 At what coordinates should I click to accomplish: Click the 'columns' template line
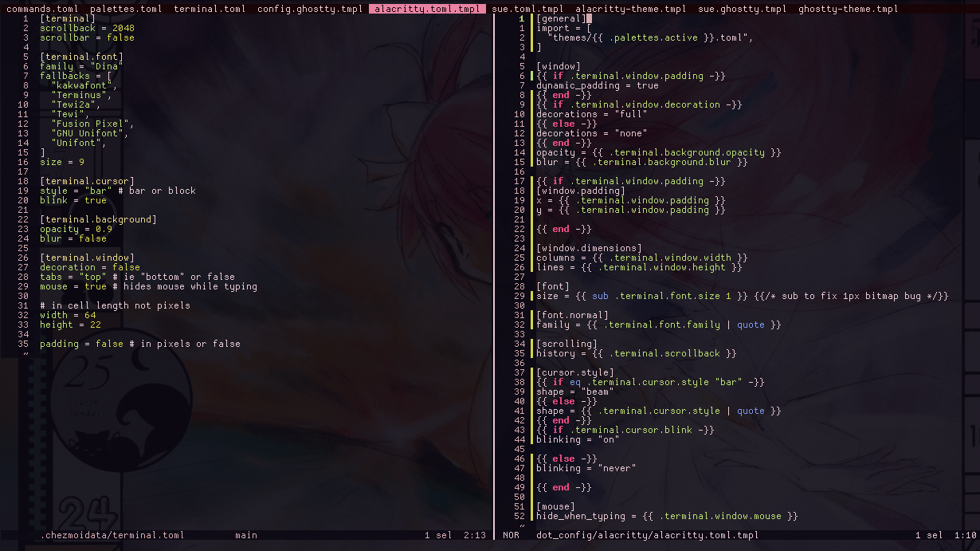pyautogui.click(x=642, y=258)
